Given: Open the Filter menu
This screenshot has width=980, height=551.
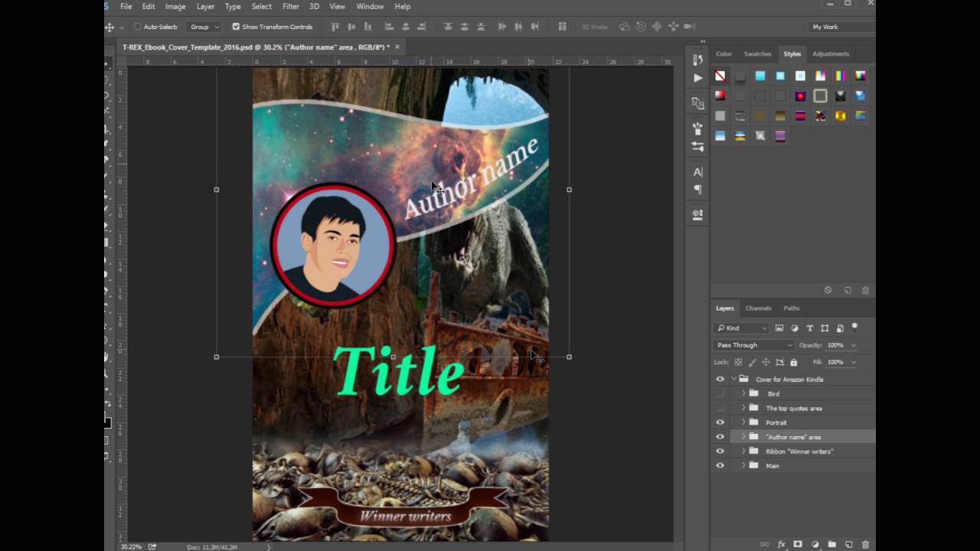Looking at the screenshot, I should point(291,6).
